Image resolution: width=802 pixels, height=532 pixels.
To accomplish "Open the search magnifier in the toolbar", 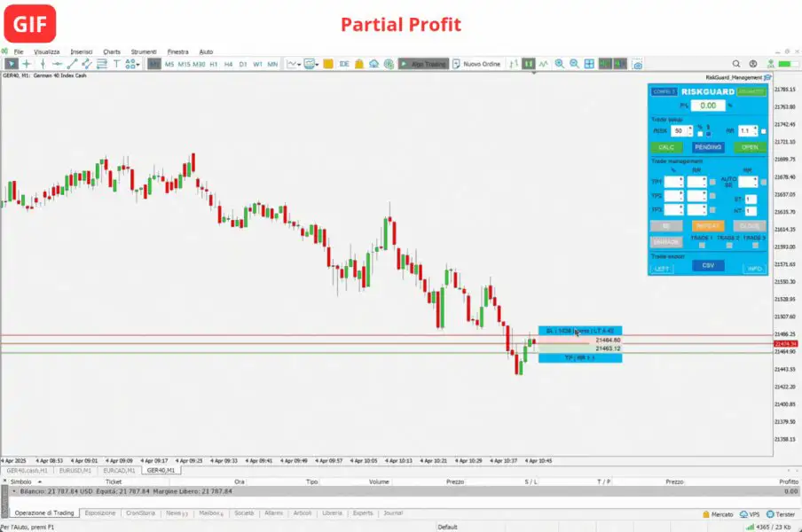I will click(x=737, y=63).
